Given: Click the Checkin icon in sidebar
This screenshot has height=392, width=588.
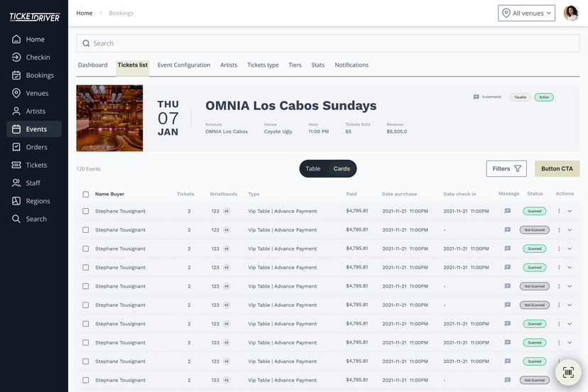Looking at the screenshot, I should (x=16, y=58).
